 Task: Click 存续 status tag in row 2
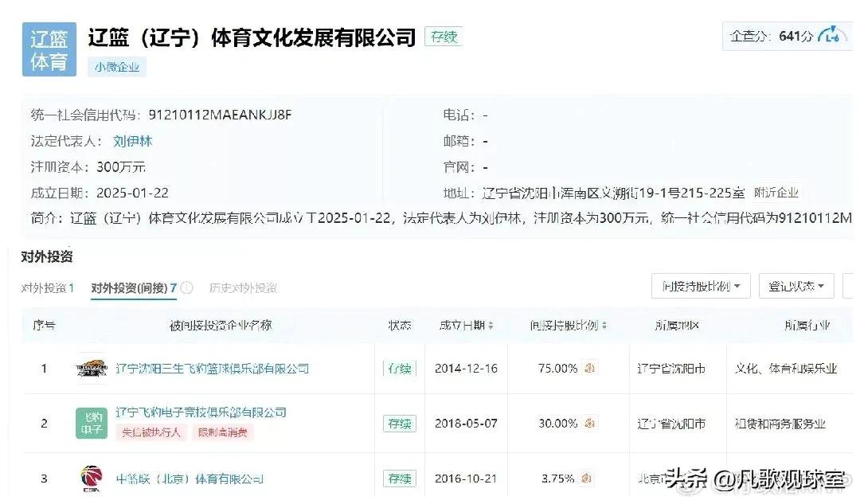(x=399, y=424)
